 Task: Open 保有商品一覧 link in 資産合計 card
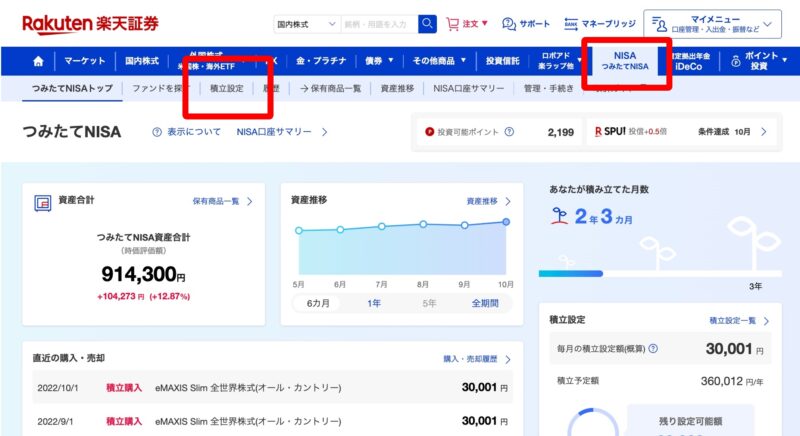point(222,201)
